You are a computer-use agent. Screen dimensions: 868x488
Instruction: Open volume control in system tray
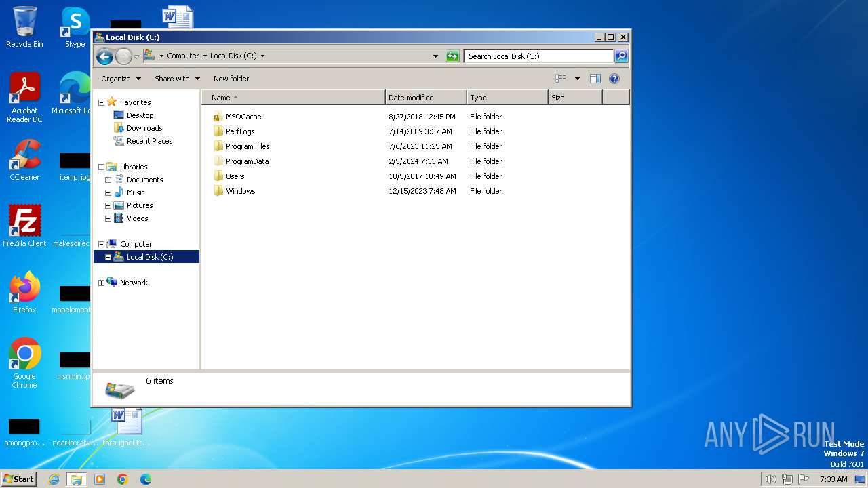pos(770,479)
